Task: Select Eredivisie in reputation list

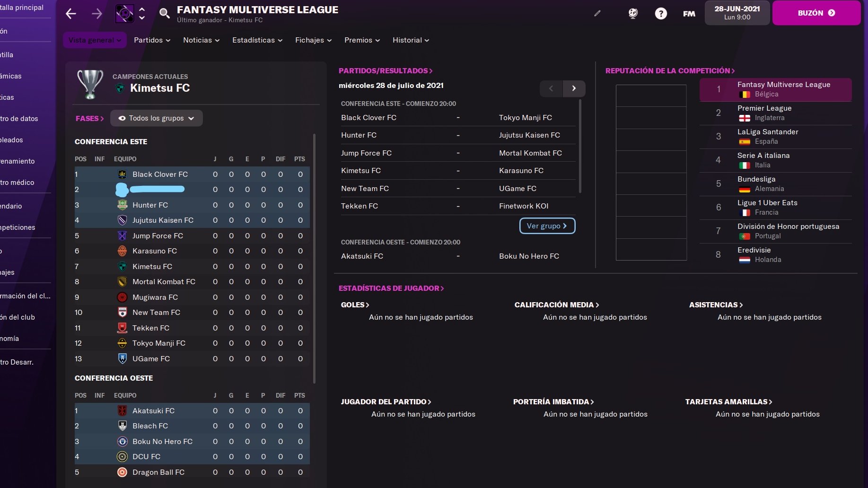Action: click(x=776, y=255)
